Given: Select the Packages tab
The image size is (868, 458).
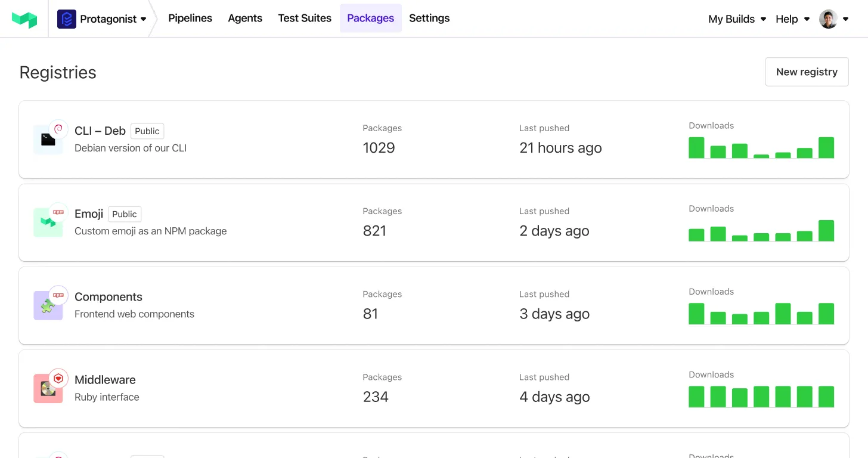Looking at the screenshot, I should tap(371, 18).
